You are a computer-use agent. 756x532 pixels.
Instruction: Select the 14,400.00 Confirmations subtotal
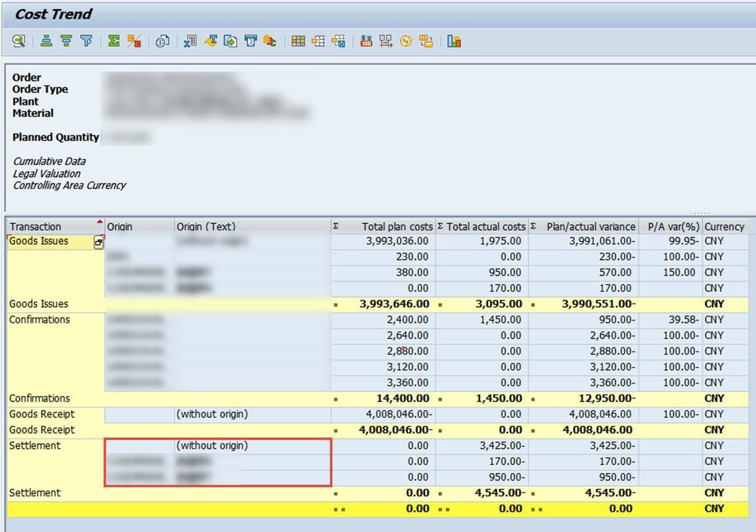coord(383,399)
